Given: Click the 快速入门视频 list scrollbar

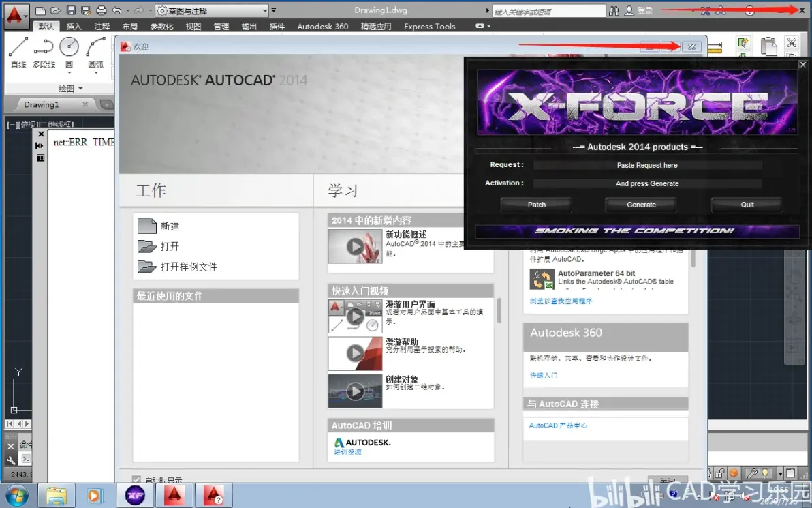Looking at the screenshot, I should 499,310.
